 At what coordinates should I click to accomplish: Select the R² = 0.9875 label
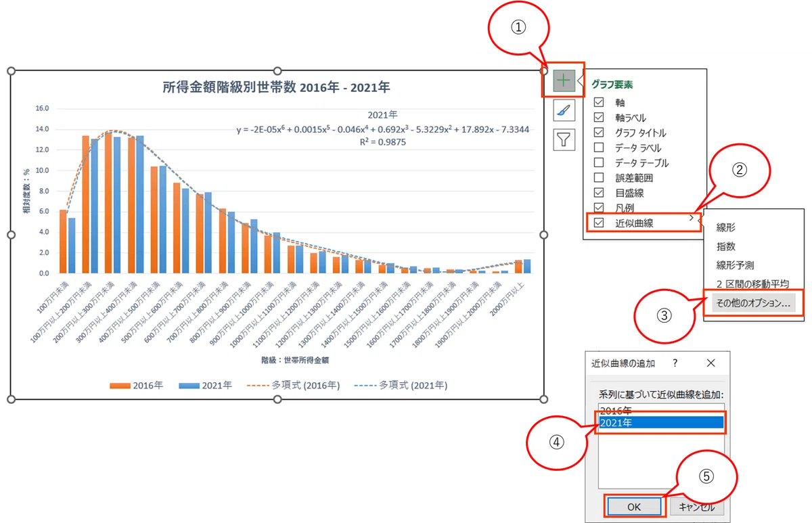(382, 143)
